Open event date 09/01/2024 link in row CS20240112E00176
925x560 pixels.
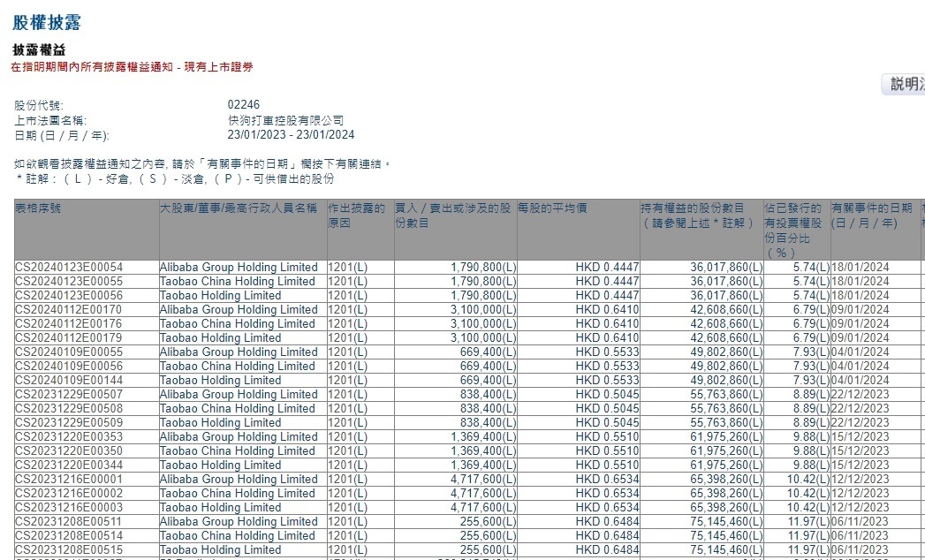861,324
